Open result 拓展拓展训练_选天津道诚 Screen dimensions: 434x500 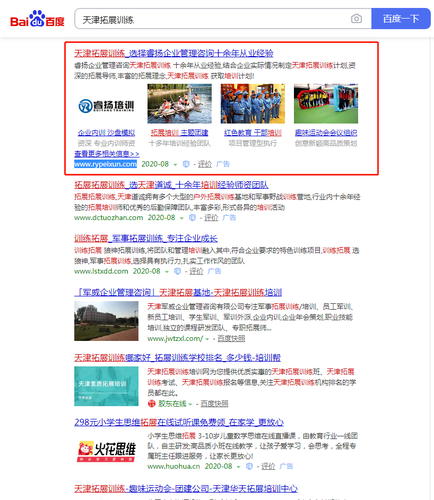coord(171,185)
